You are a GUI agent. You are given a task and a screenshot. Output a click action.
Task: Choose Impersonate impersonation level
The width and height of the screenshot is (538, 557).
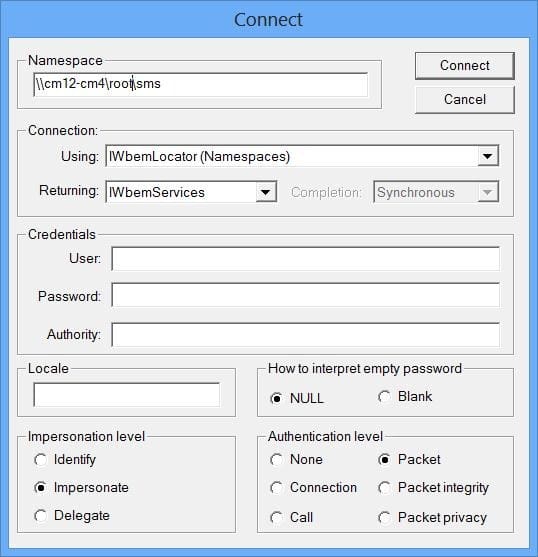click(81, 487)
